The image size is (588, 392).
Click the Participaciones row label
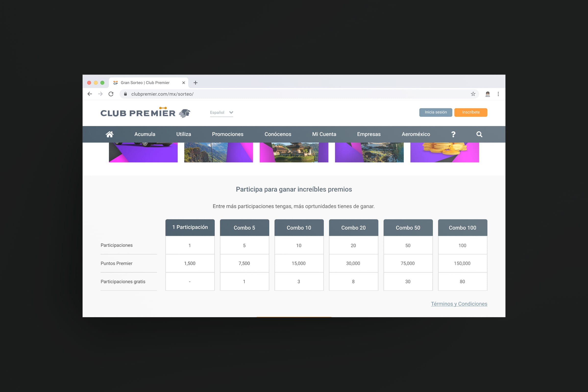[117, 245]
